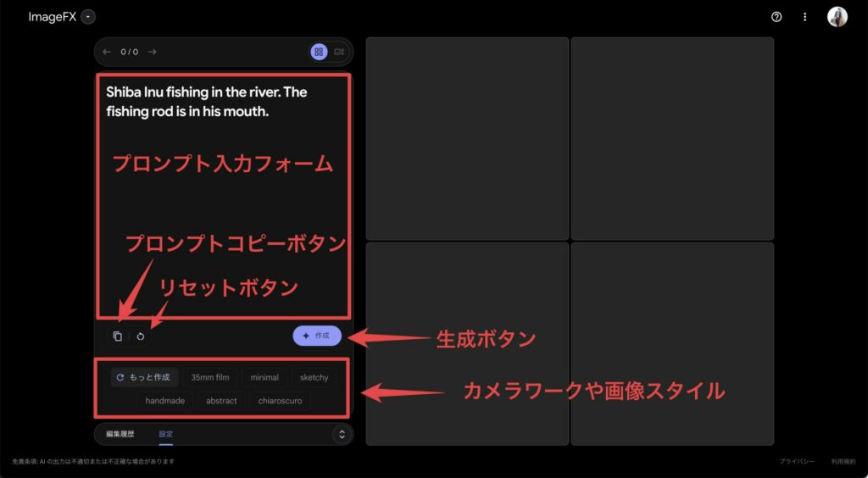Screen dimensions: 868x478
Task: Open the ImageFX app switcher dropdown
Action: coord(89,17)
